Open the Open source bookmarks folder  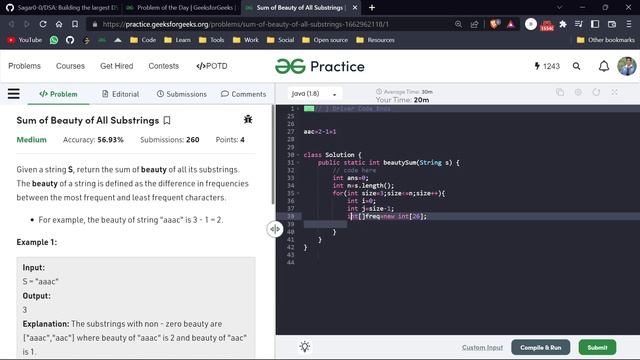tap(325, 40)
